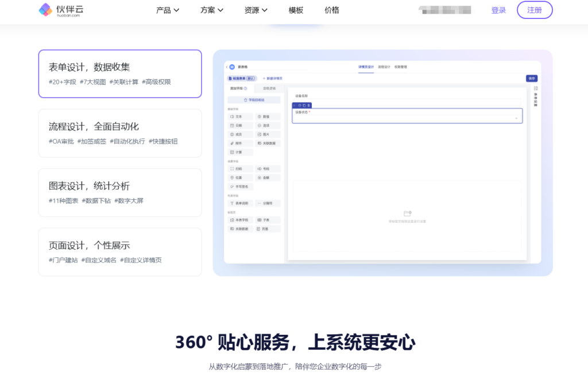The width and height of the screenshot is (588, 387).
Task: Choose the 扫码 field type
Action: pyautogui.click(x=240, y=169)
